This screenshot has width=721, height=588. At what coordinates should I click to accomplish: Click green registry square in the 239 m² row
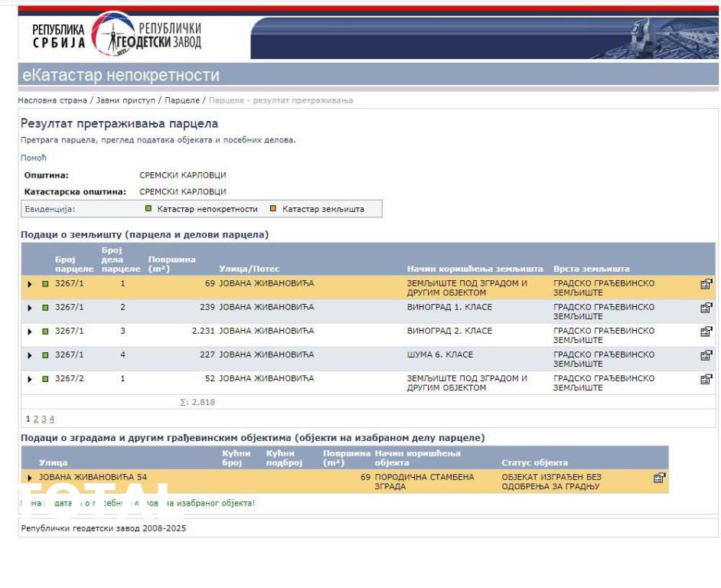pyautogui.click(x=45, y=307)
